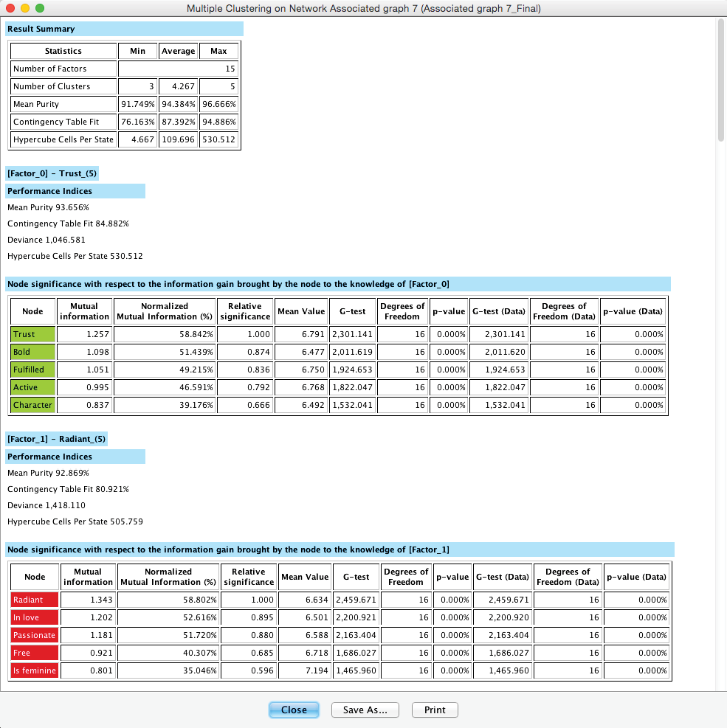Select the green Bold node cell

pyautogui.click(x=33, y=352)
